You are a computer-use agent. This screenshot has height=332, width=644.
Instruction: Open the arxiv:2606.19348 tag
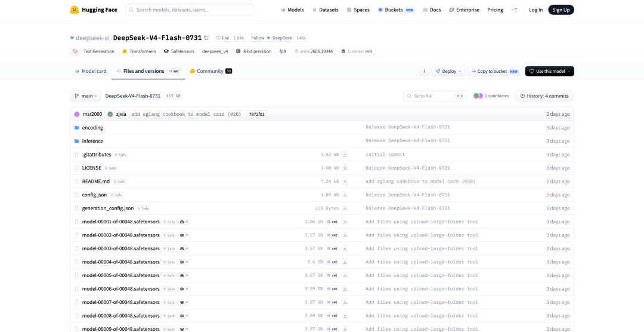point(314,51)
